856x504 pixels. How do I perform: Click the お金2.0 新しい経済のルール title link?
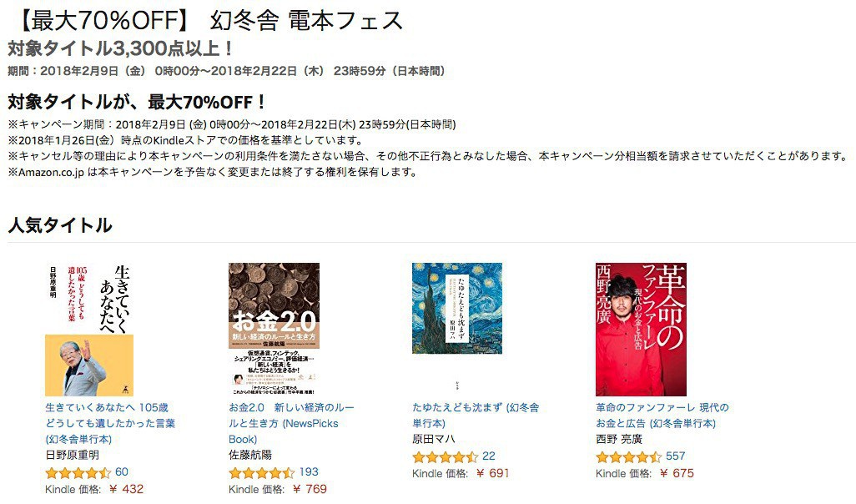(x=291, y=423)
